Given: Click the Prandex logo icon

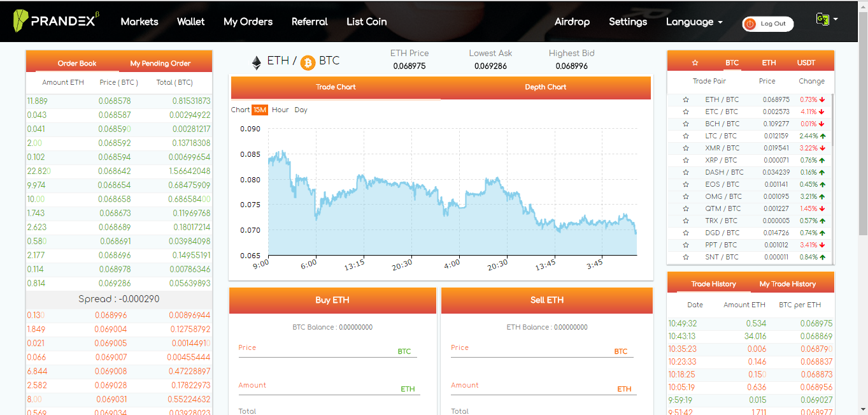Looking at the screenshot, I should point(21,21).
